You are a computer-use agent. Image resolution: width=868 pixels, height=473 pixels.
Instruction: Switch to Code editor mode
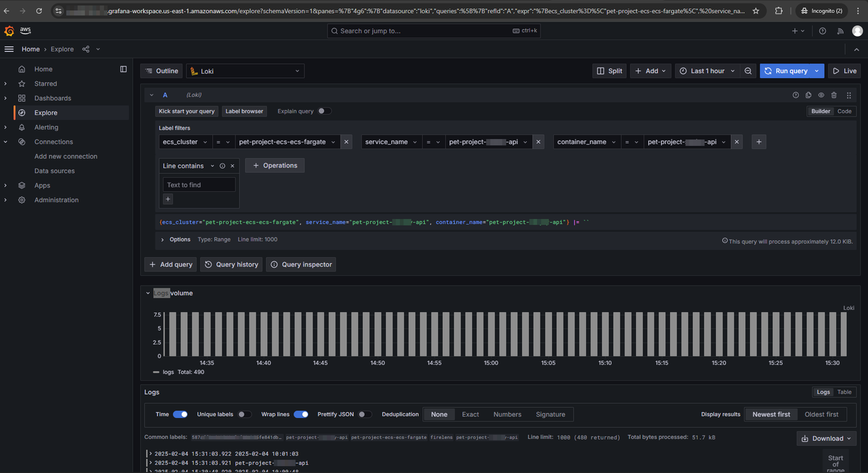click(x=844, y=111)
